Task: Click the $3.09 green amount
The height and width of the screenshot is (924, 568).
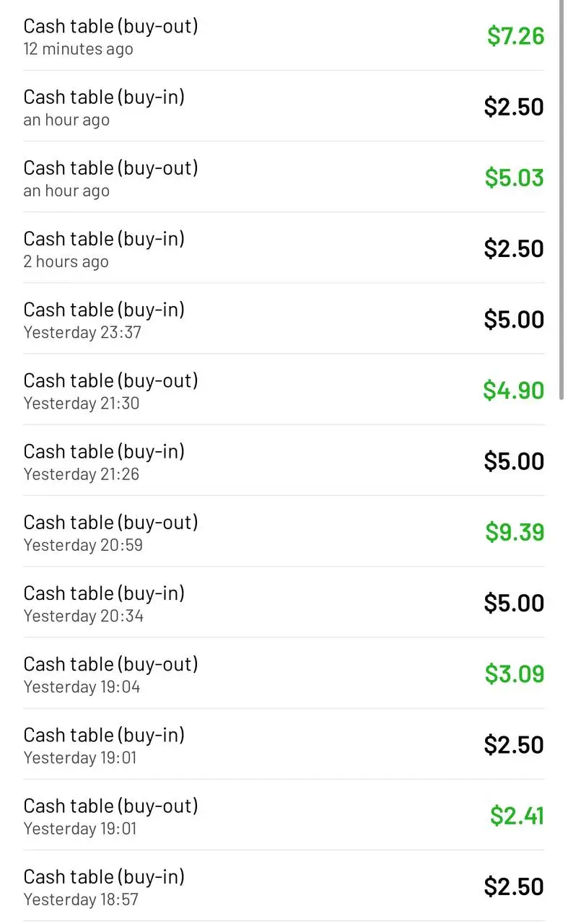Action: pos(515,674)
